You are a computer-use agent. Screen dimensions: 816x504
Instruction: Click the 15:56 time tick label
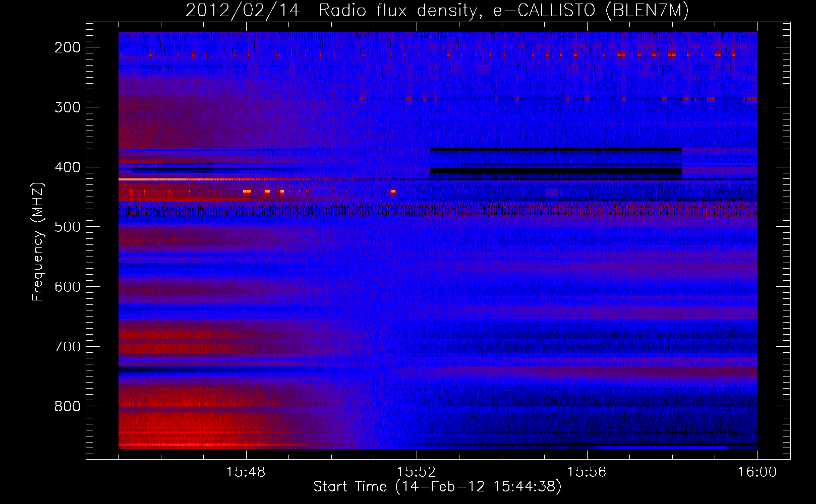tap(587, 472)
